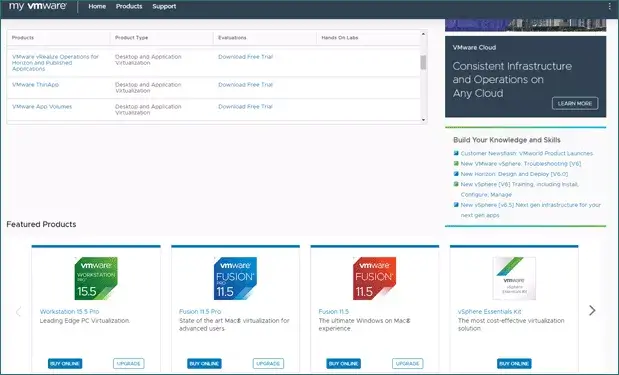The height and width of the screenshot is (375, 619).
Task: Open the Fusion 11.5 title link
Action: [334, 311]
